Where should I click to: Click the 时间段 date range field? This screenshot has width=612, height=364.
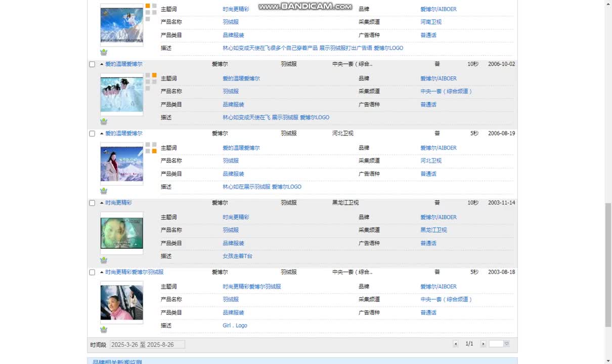coord(147,344)
